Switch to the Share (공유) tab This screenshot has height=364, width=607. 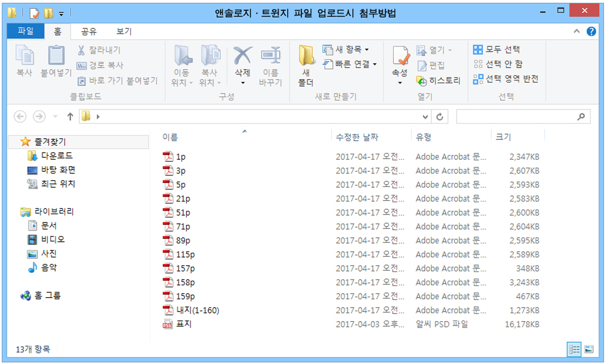pyautogui.click(x=89, y=31)
